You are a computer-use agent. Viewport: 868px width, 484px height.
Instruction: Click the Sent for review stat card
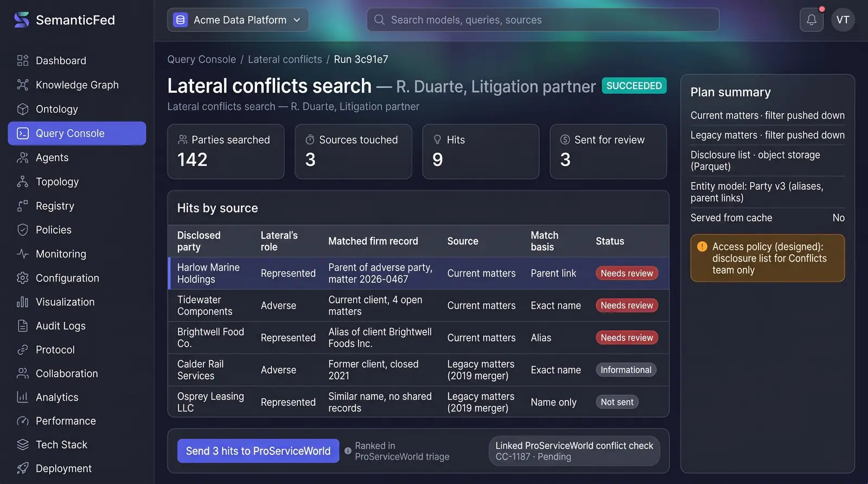[x=608, y=152]
